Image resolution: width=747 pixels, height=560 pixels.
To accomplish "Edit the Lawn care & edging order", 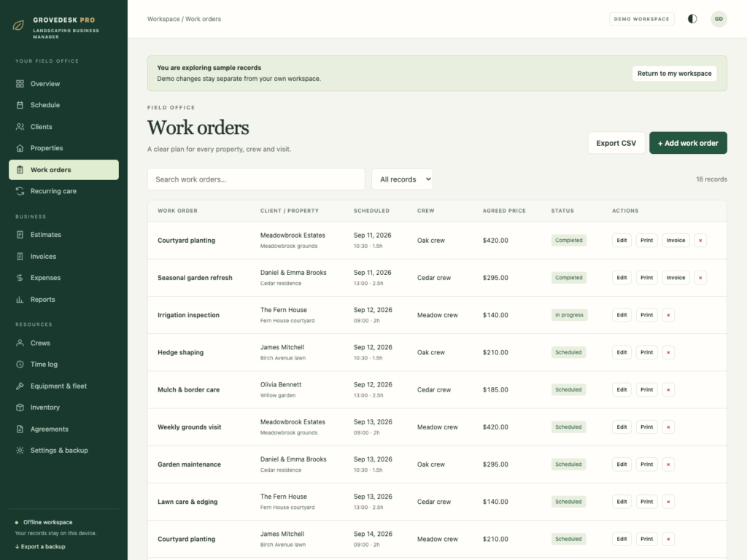I will pyautogui.click(x=622, y=502).
